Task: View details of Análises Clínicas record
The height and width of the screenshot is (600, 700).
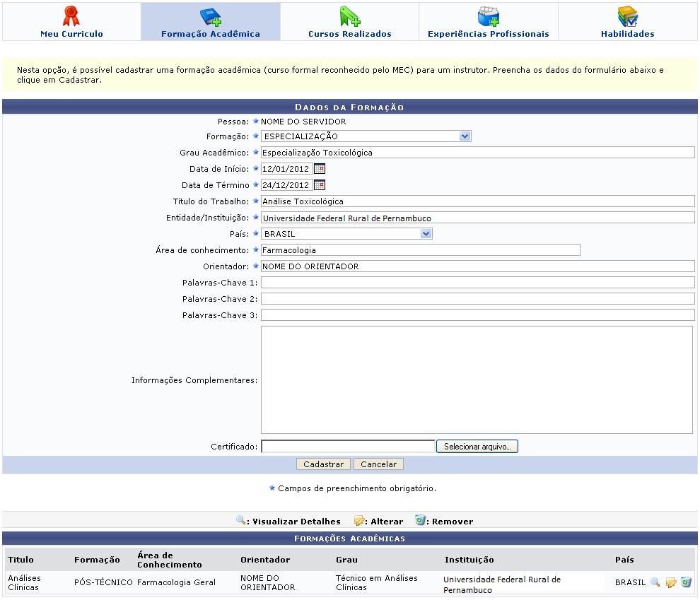Action: (655, 582)
